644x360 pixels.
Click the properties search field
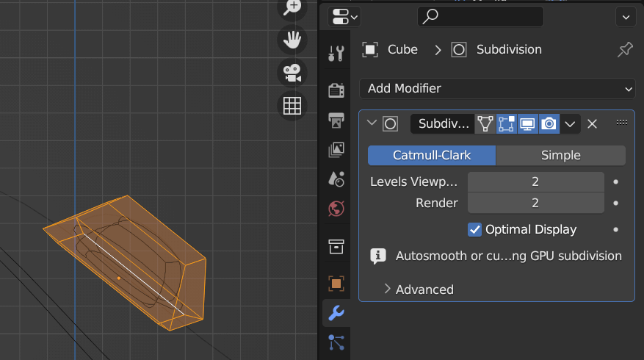480,17
